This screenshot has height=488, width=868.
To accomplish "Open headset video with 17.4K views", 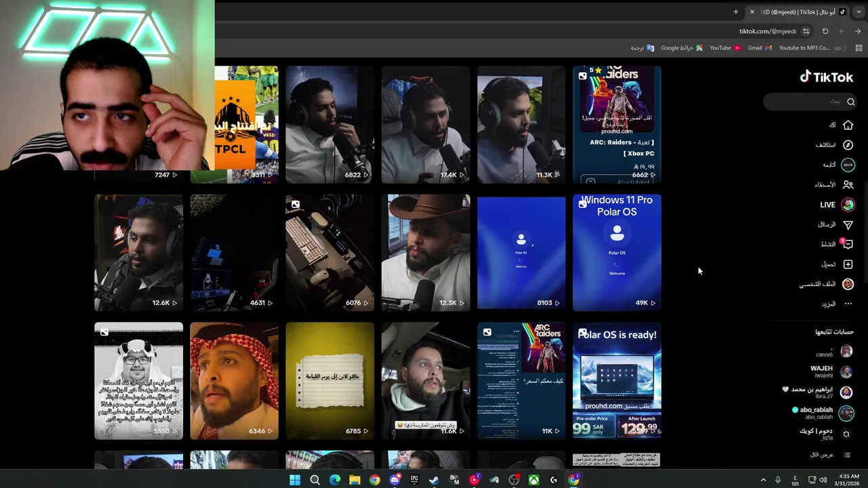I will [x=426, y=125].
